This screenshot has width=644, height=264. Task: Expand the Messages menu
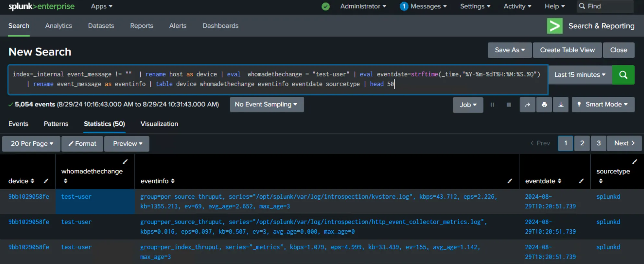[x=428, y=6]
